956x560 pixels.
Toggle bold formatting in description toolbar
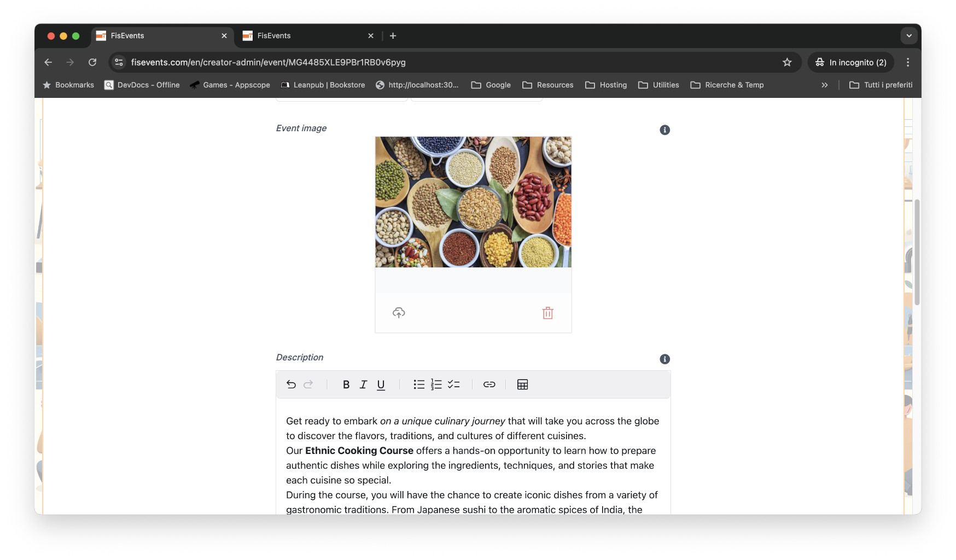pos(346,384)
